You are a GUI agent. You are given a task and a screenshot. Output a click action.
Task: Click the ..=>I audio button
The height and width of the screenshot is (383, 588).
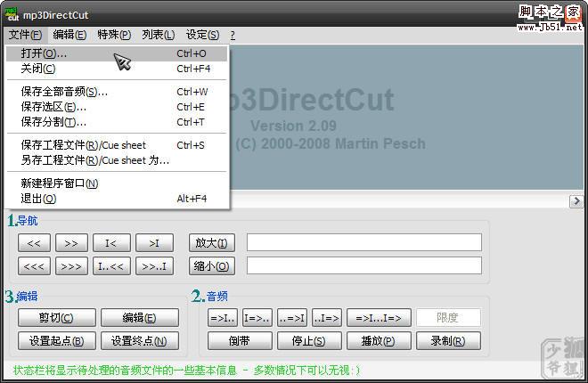(292, 318)
